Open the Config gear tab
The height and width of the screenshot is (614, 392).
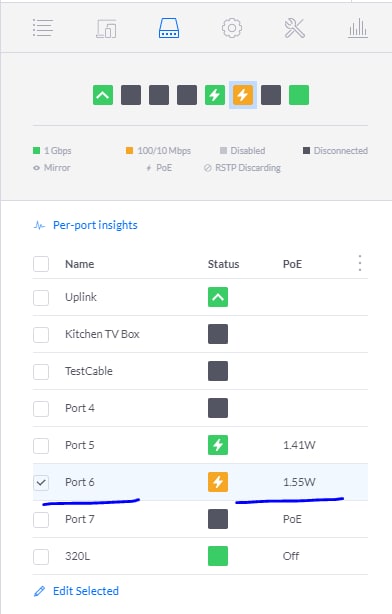232,28
